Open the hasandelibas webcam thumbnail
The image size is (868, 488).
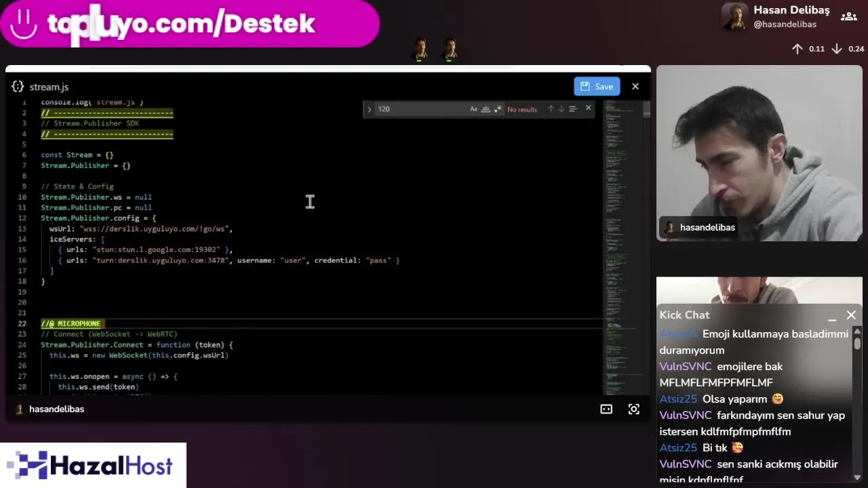click(759, 153)
